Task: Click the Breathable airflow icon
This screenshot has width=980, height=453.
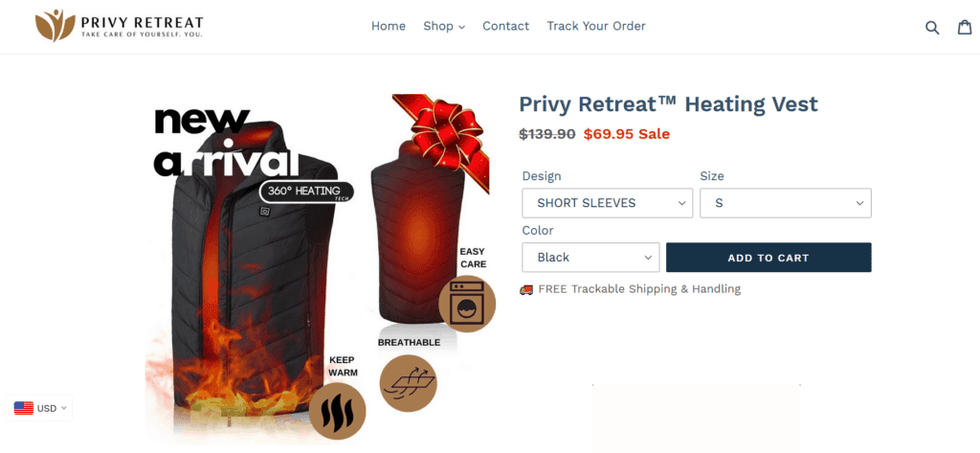Action: coord(408,383)
